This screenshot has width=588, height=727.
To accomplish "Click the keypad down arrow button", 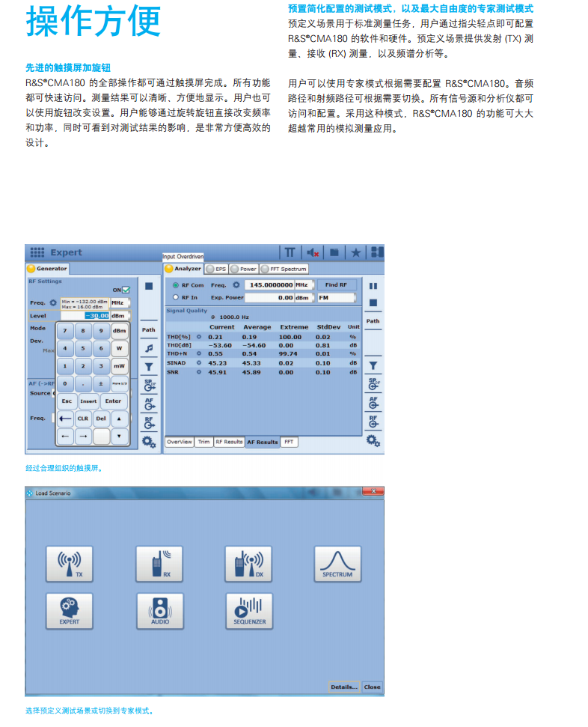I will [119, 436].
